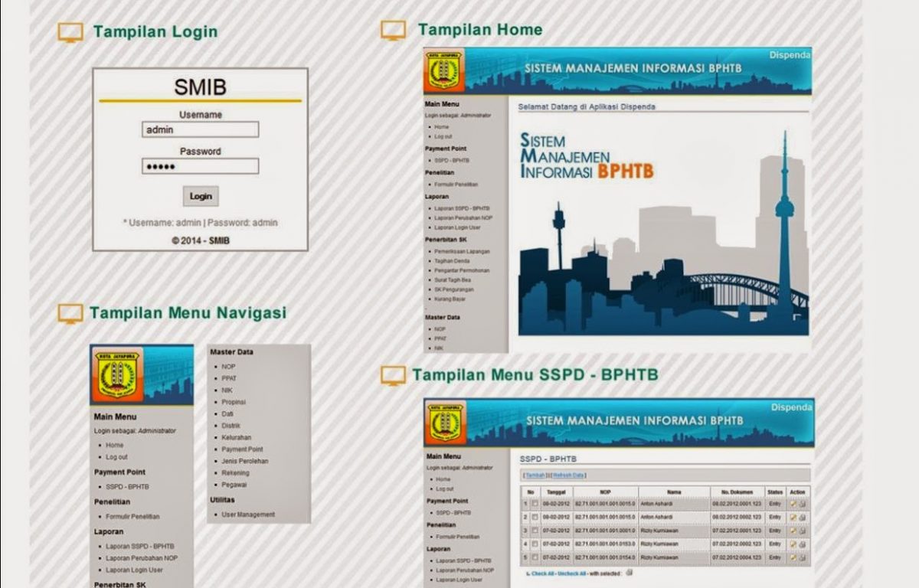Click edit icon for SSPD table row 2

pos(793,518)
